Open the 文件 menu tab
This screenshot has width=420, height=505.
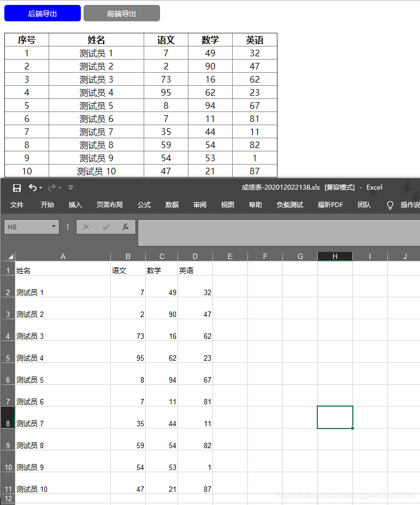tap(17, 205)
